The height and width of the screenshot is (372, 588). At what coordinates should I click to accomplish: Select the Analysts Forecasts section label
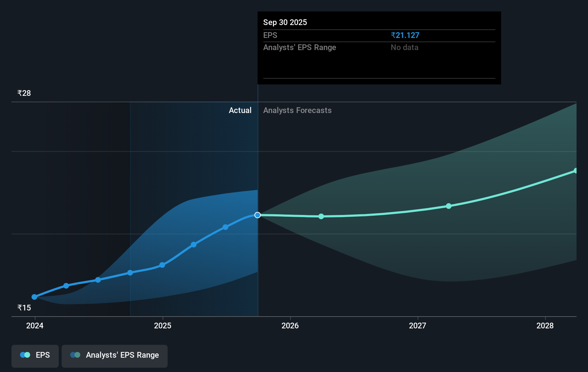click(x=297, y=110)
